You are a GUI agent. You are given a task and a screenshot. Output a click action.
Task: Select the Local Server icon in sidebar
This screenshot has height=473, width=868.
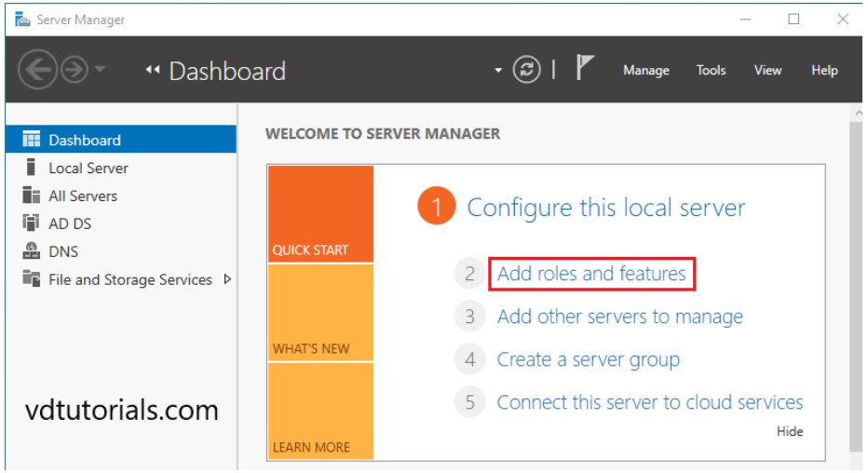pyautogui.click(x=32, y=169)
